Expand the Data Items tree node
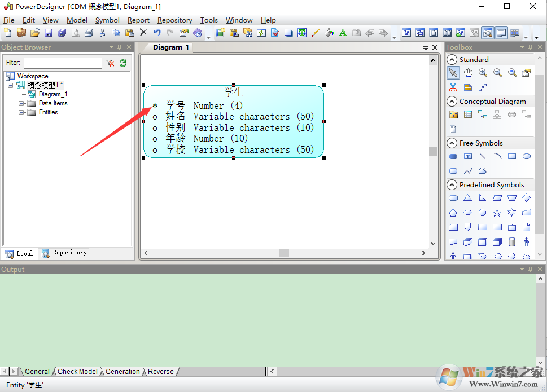 tap(21, 103)
